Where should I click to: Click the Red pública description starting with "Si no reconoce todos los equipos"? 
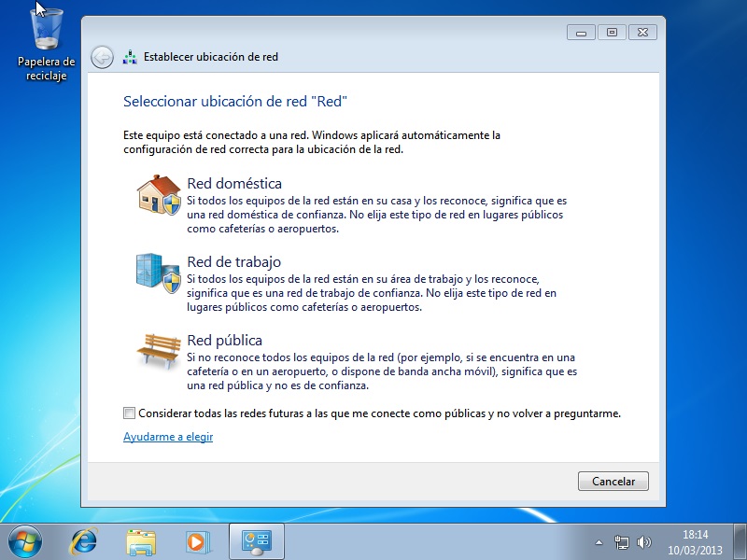tap(382, 371)
